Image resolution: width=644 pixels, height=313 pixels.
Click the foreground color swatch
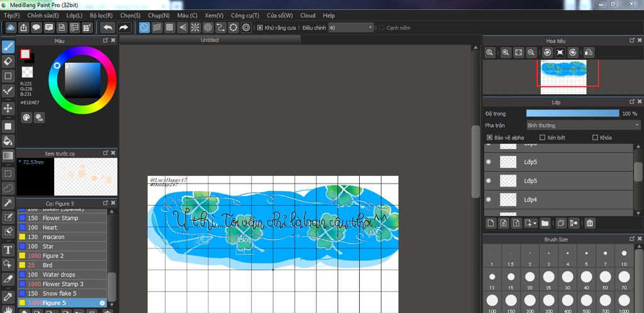coord(25,54)
